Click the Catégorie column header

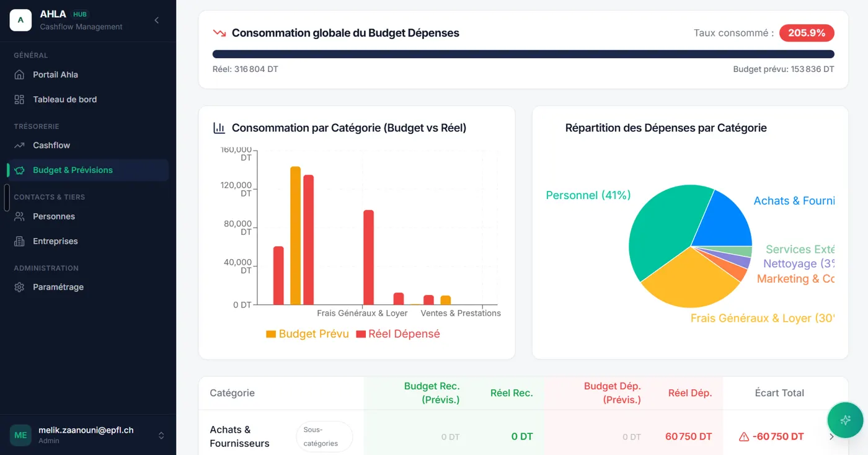232,393
